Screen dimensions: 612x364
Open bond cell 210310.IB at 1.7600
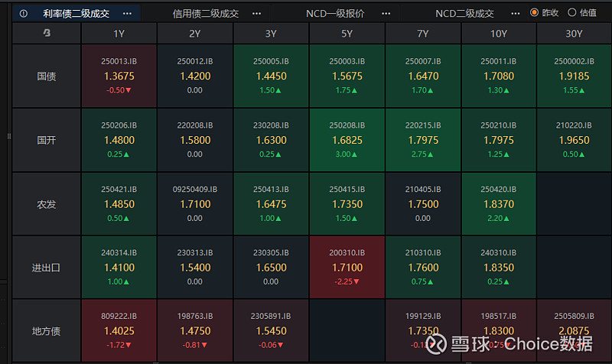pyautogui.click(x=423, y=268)
